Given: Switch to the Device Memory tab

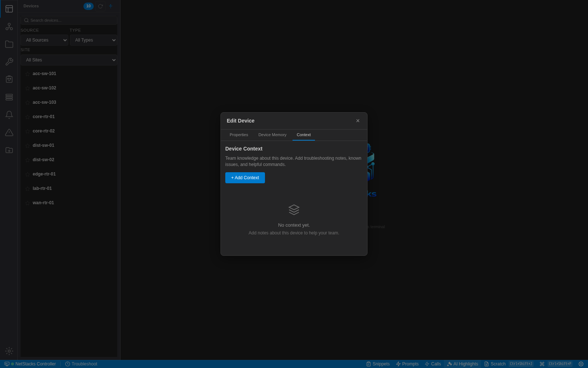Looking at the screenshot, I should tap(272, 135).
